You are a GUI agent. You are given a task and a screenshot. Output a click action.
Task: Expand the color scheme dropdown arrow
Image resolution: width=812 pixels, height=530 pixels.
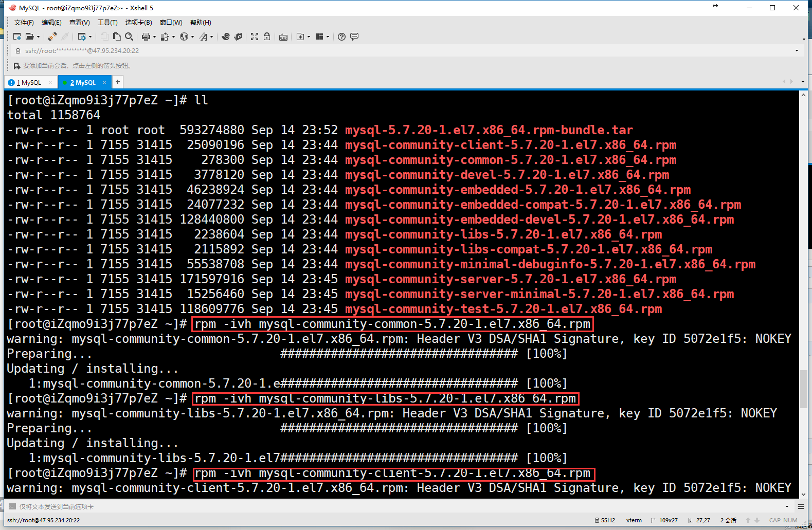click(174, 37)
